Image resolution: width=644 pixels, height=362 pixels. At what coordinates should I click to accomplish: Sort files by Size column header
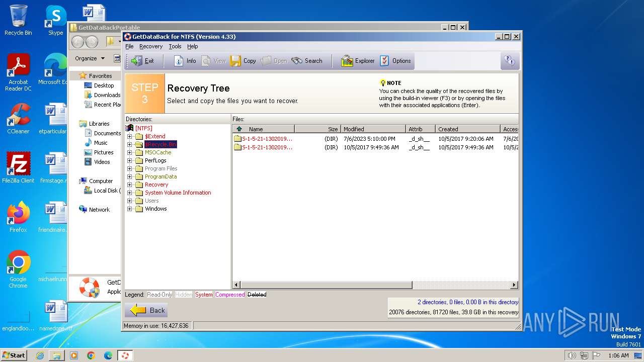pyautogui.click(x=317, y=129)
